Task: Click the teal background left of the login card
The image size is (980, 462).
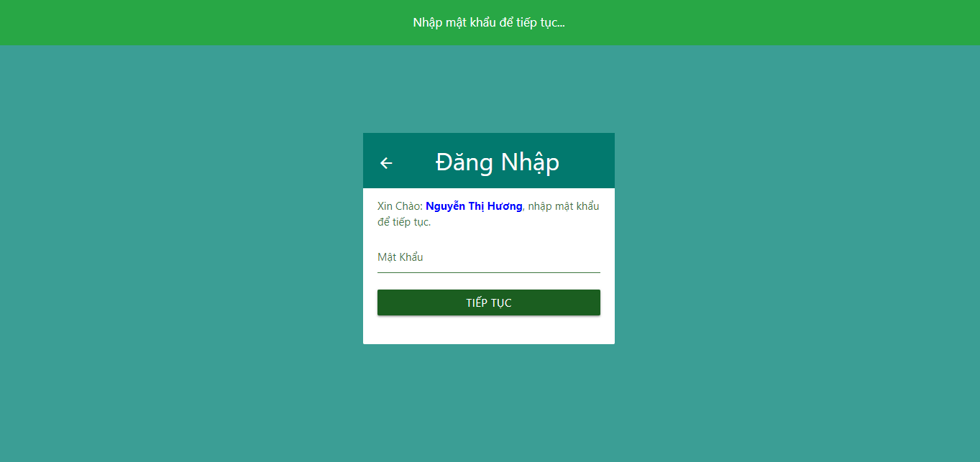Action: 181,239
